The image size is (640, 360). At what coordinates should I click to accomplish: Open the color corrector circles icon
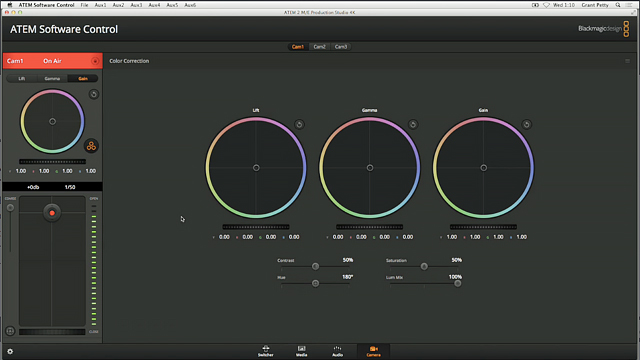pos(91,146)
